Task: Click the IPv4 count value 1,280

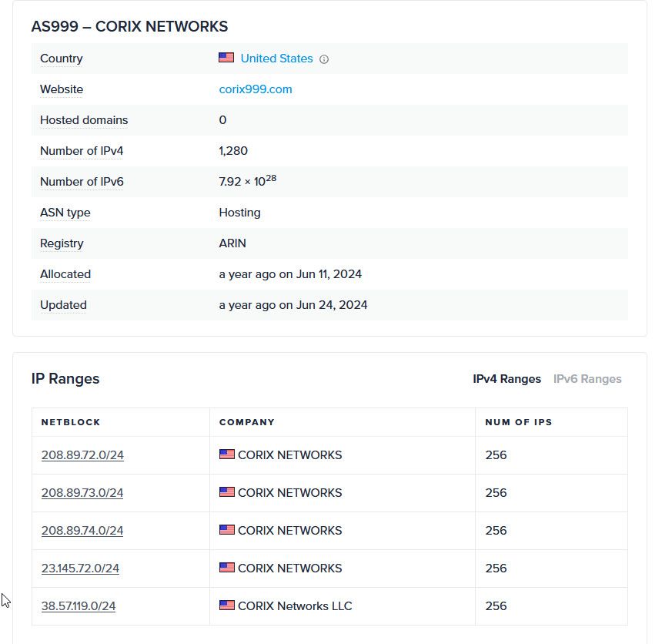Action: [233, 151]
